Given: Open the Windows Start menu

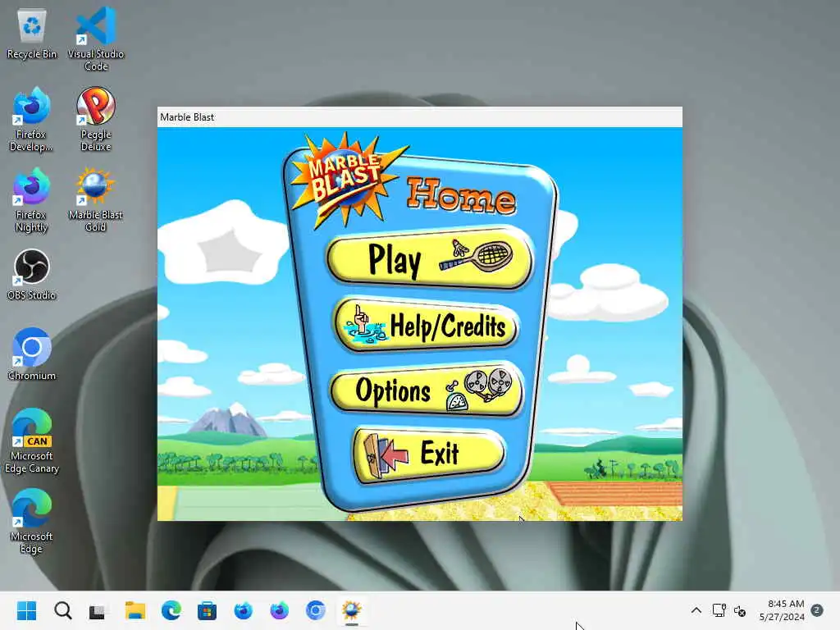Looking at the screenshot, I should (x=27, y=610).
